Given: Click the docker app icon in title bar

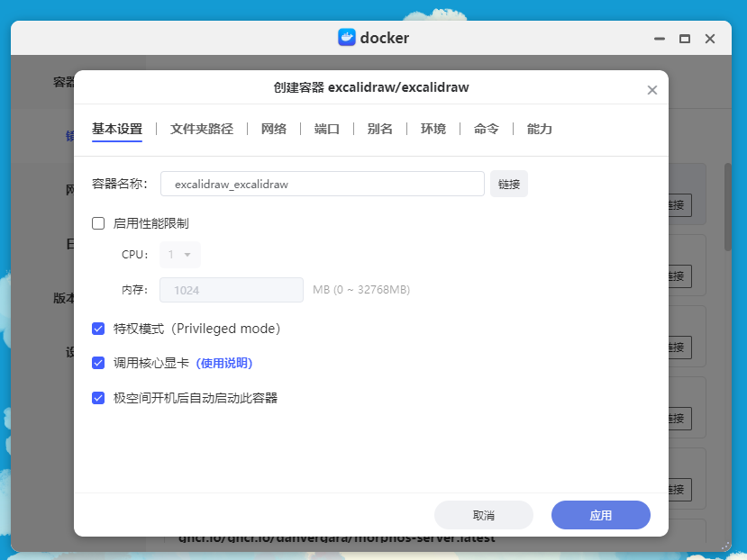Looking at the screenshot, I should [347, 37].
